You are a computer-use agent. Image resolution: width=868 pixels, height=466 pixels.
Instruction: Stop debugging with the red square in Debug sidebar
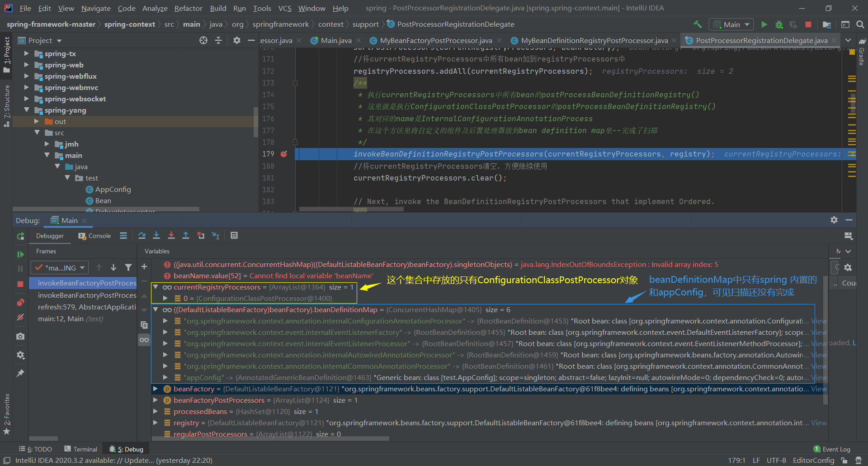20,284
